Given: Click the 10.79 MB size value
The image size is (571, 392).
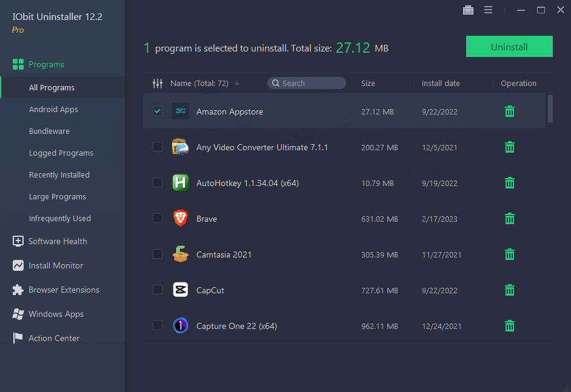Looking at the screenshot, I should 377,183.
